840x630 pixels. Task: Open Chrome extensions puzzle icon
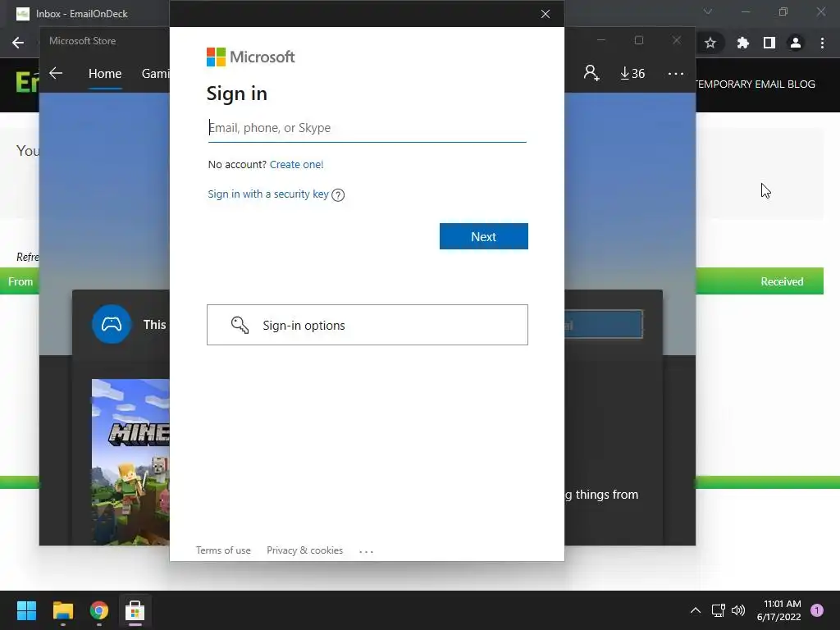tap(742, 43)
